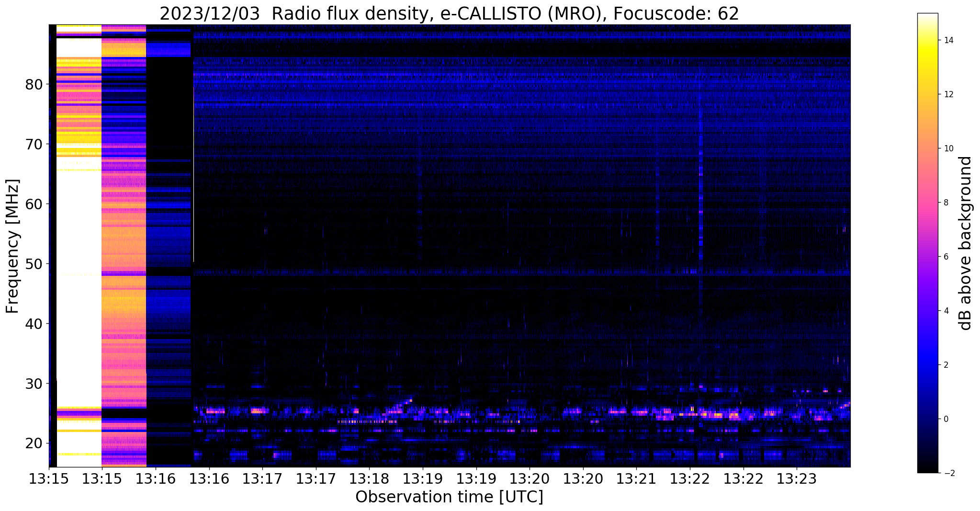Image resolution: width=980 pixels, height=511 pixels.
Task: Click the "dB above background" colorbar label
Action: [966, 243]
